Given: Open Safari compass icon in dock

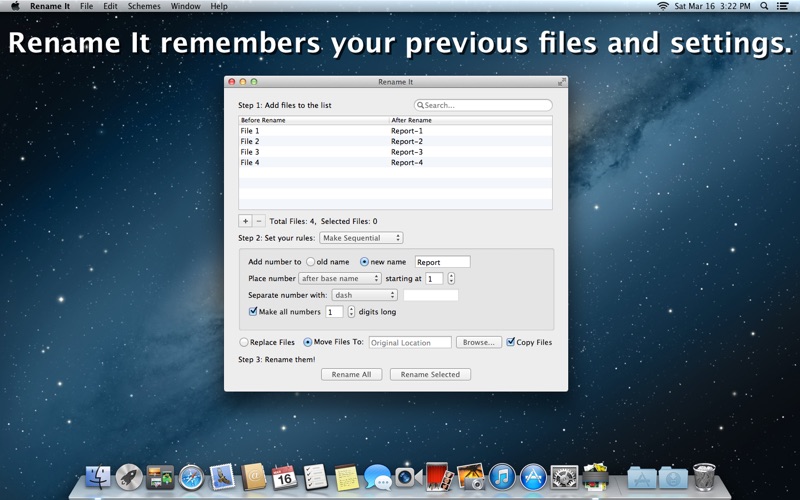Looking at the screenshot, I should [191, 478].
